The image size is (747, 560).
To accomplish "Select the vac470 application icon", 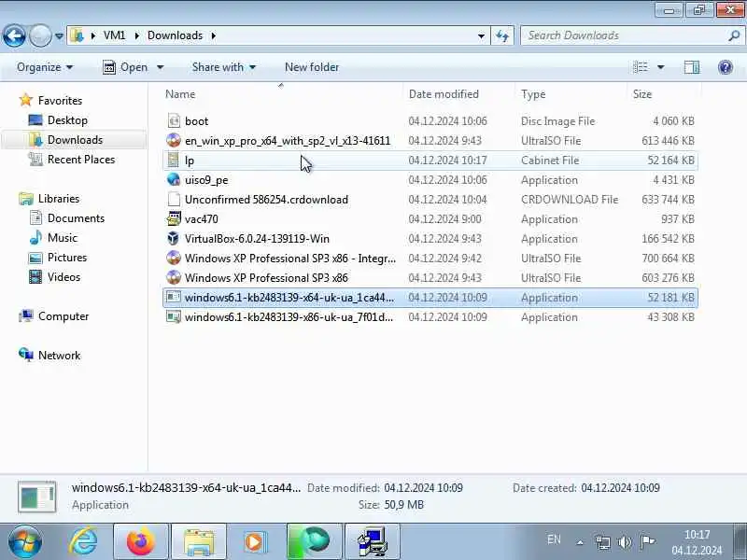I will (174, 219).
